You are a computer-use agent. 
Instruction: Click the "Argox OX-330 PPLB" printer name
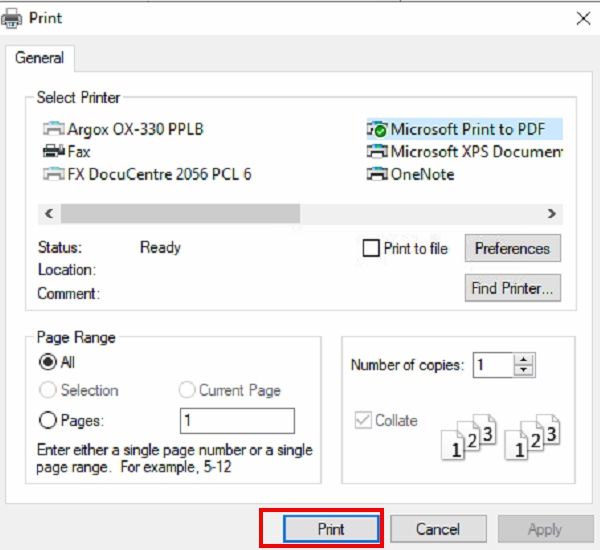(x=135, y=129)
